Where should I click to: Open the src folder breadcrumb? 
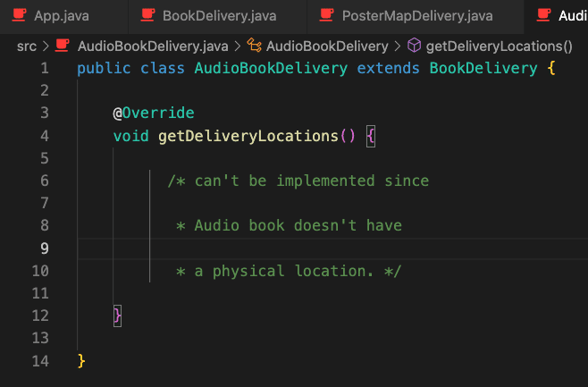point(27,46)
